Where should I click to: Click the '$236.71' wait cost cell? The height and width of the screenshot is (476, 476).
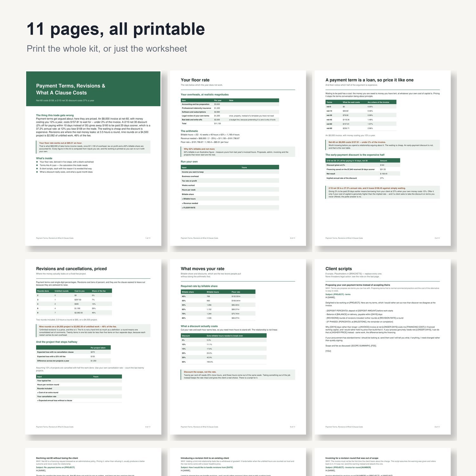[x=346, y=129]
